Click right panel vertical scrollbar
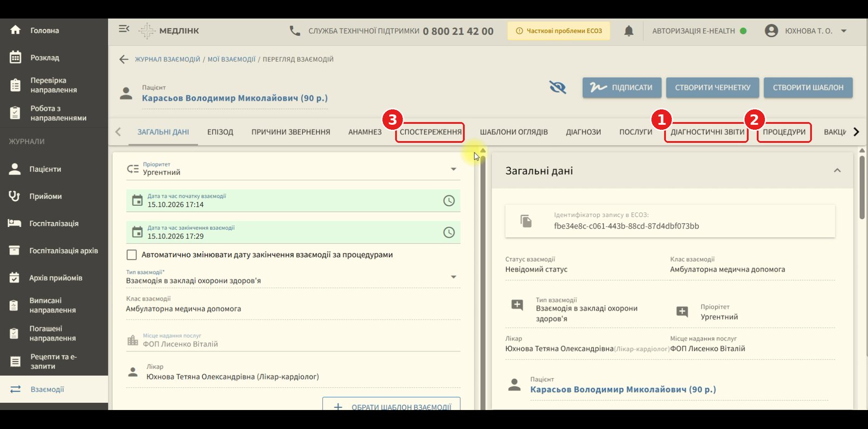 pyautogui.click(x=862, y=187)
